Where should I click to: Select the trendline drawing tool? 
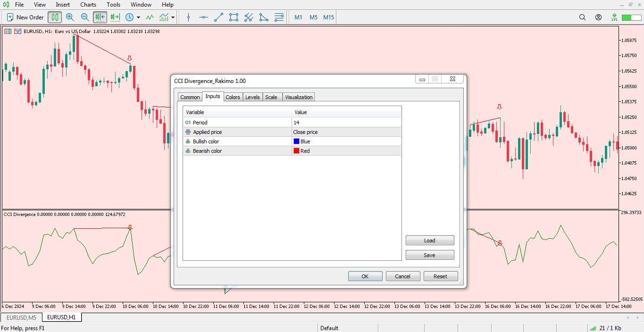pyautogui.click(x=218, y=17)
